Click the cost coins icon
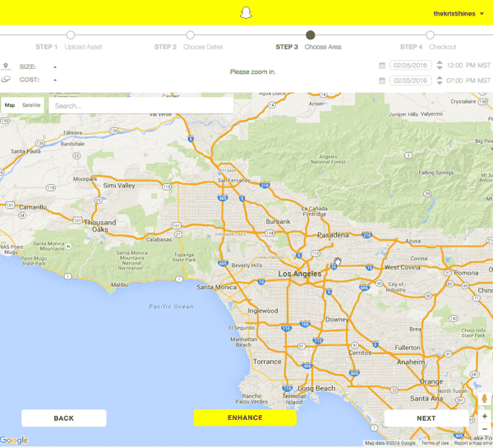493x448 pixels. (x=6, y=80)
